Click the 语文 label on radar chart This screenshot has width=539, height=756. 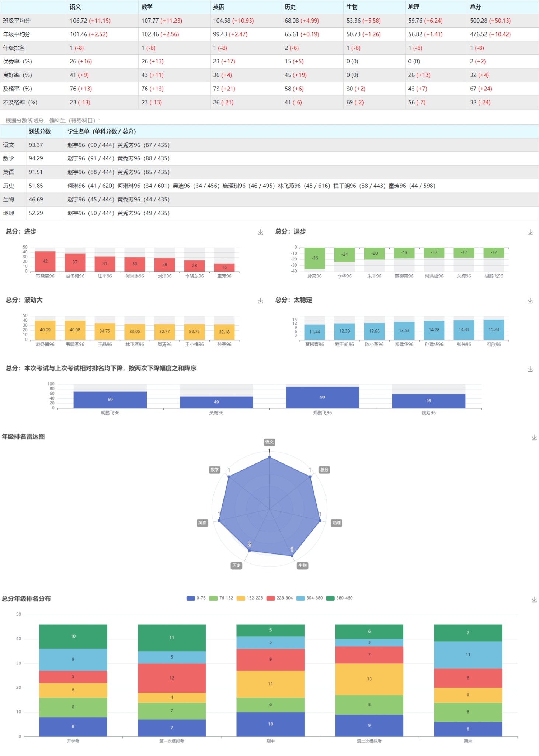coord(269,442)
